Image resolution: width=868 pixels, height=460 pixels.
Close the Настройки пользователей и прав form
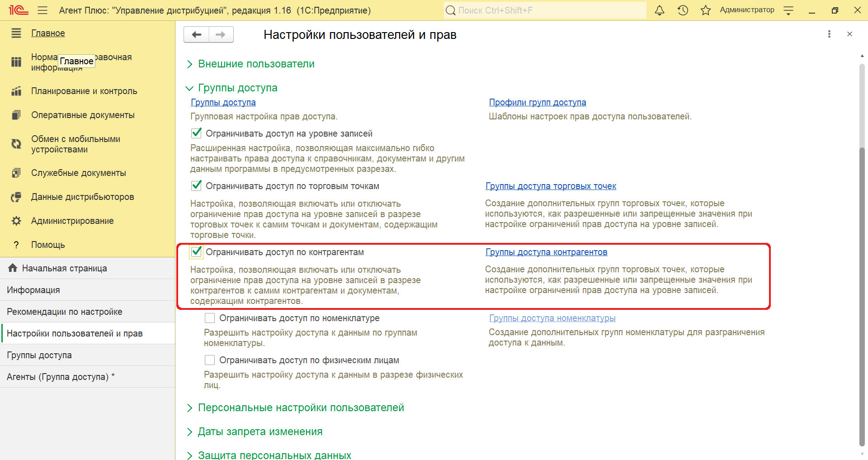pyautogui.click(x=849, y=34)
